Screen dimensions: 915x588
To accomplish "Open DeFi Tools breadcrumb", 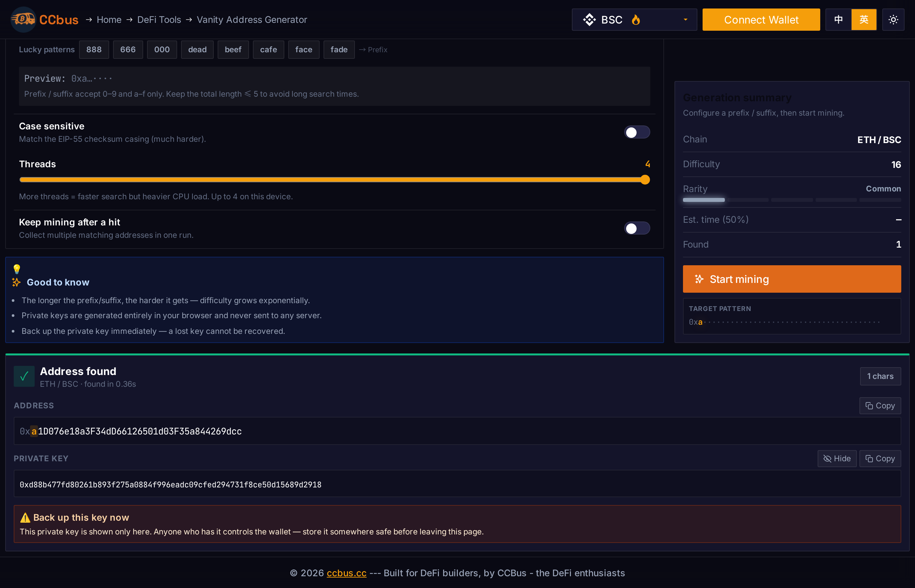I will pos(159,20).
